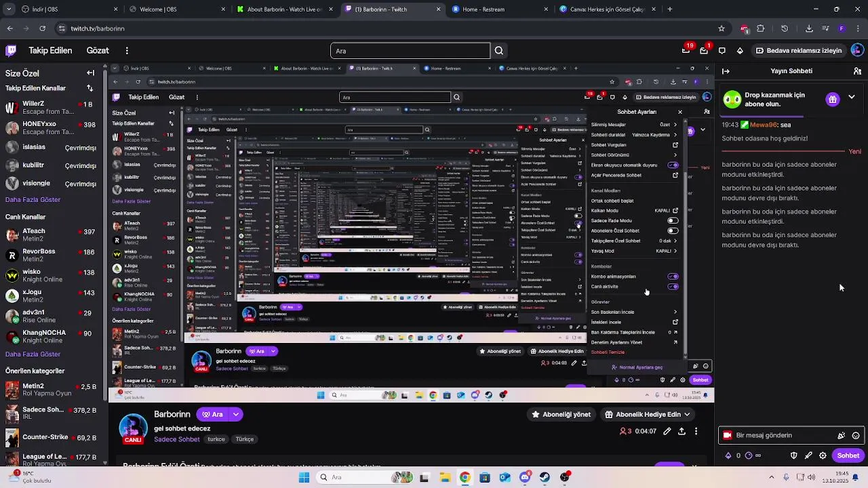Show hidden tray icons chevron
This screenshot has width=868, height=488.
tap(771, 477)
